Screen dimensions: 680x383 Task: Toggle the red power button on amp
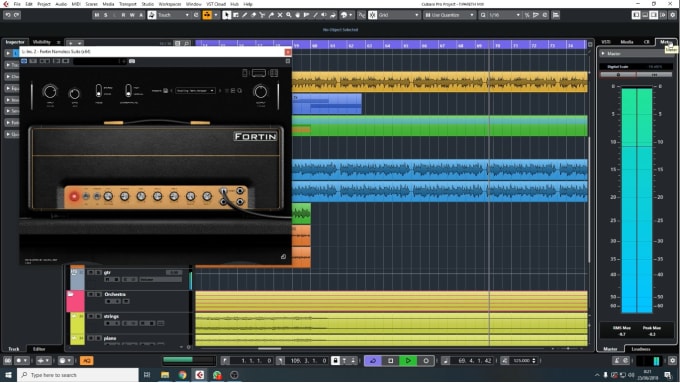pyautogui.click(x=74, y=197)
